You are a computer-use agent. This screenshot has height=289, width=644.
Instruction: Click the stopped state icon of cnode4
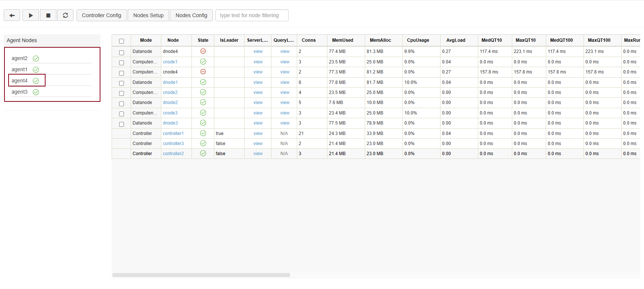tap(203, 72)
